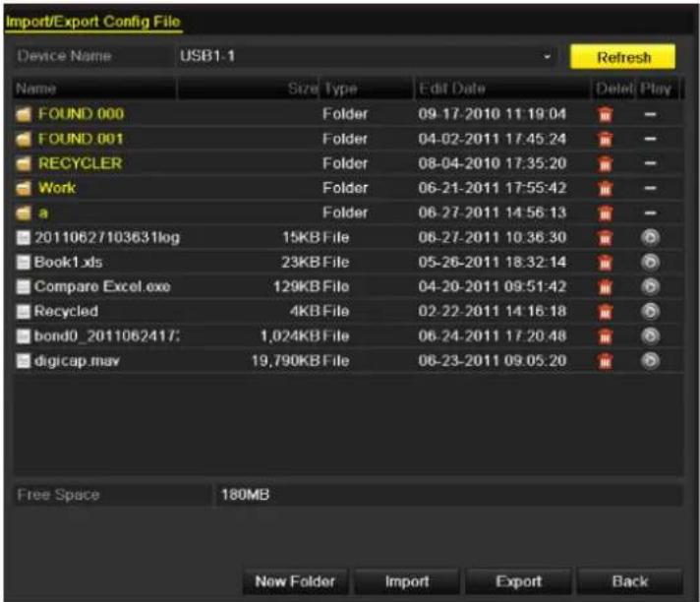Click the Export button
This screenshot has height=602, width=700.
[x=518, y=581]
